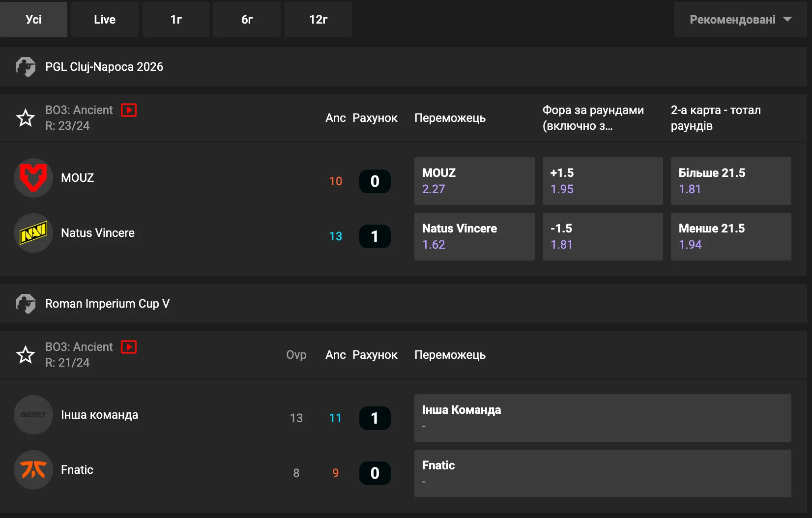Select Менше 21.5 total rounds odds
The height and width of the screenshot is (518, 812).
(x=730, y=236)
